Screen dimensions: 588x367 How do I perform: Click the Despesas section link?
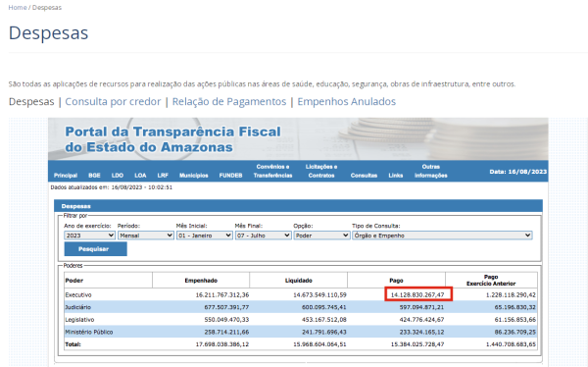coord(31,102)
